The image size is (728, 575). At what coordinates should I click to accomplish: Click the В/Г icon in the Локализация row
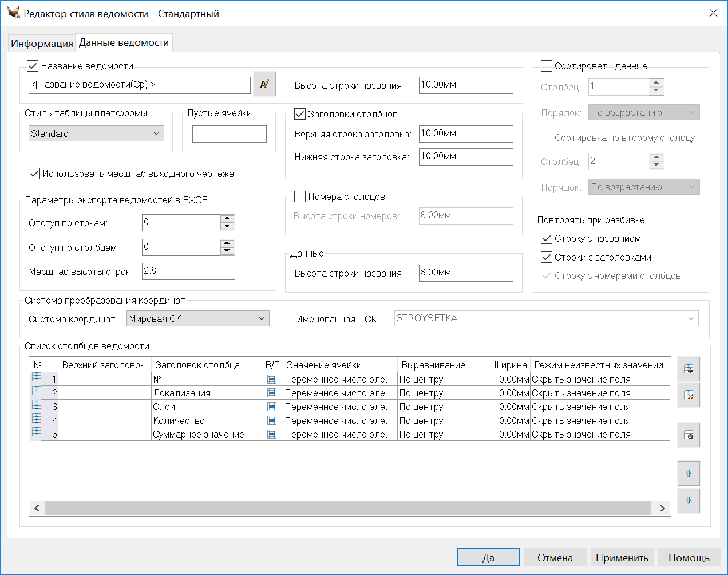(x=272, y=393)
